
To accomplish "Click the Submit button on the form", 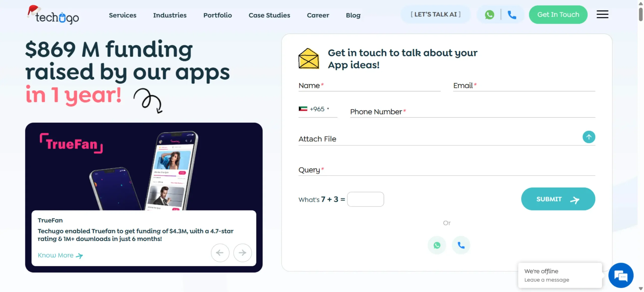I will [x=557, y=199].
